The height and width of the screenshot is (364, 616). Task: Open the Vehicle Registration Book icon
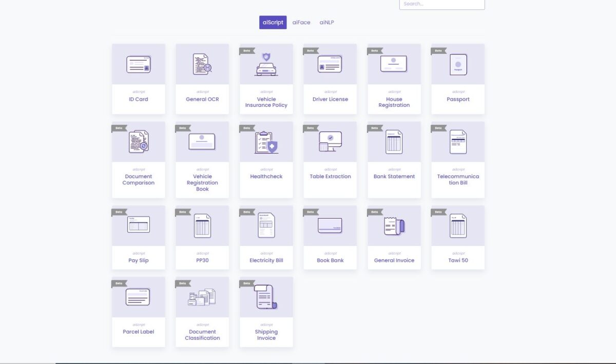click(202, 141)
